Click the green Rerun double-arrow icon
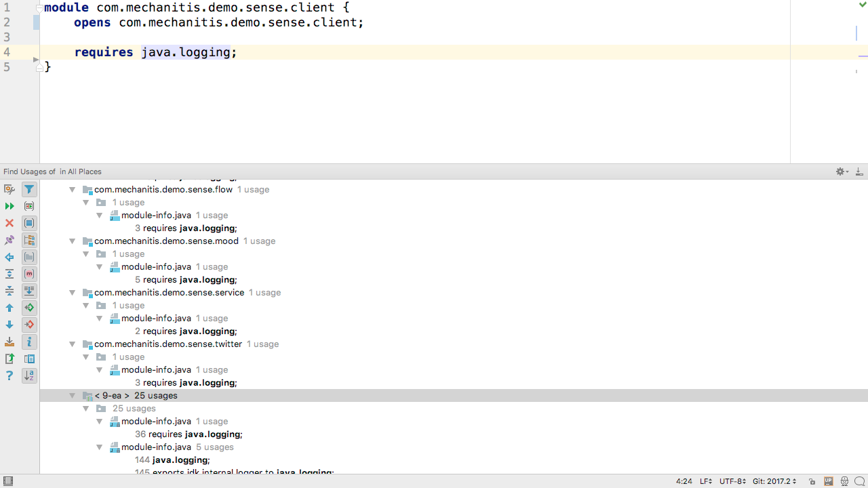868x488 pixels. 9,206
